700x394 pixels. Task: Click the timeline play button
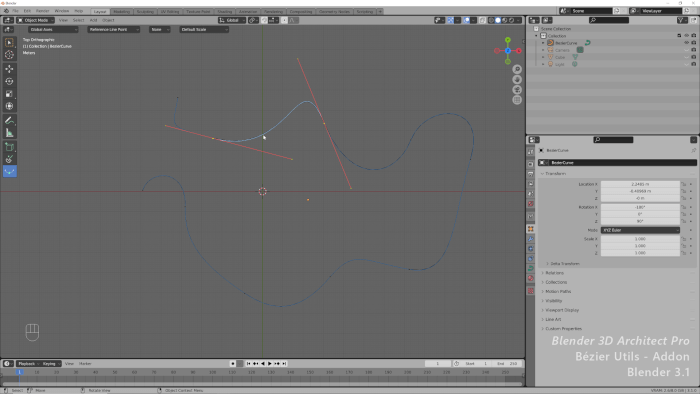click(270, 364)
